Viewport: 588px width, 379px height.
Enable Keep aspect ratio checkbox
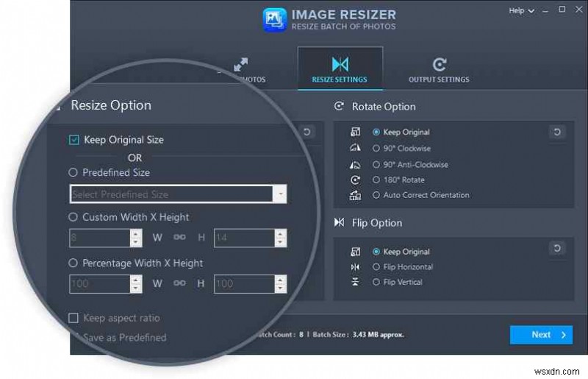(73, 318)
